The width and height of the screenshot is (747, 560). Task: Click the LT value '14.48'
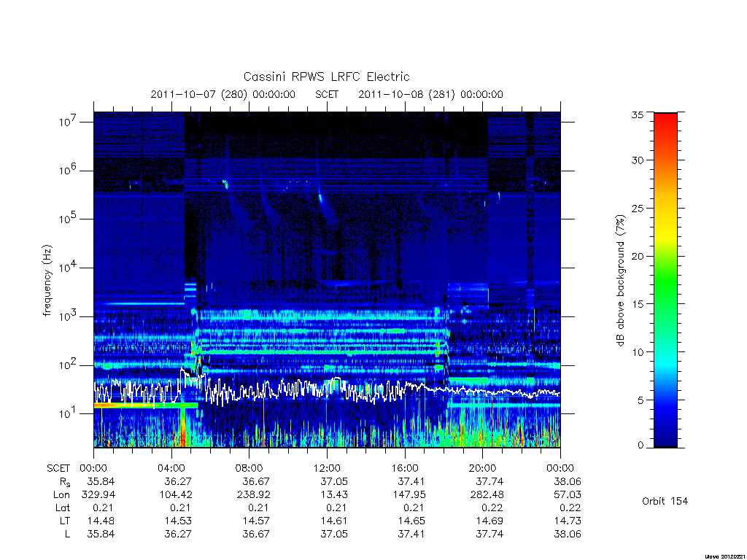(x=101, y=521)
